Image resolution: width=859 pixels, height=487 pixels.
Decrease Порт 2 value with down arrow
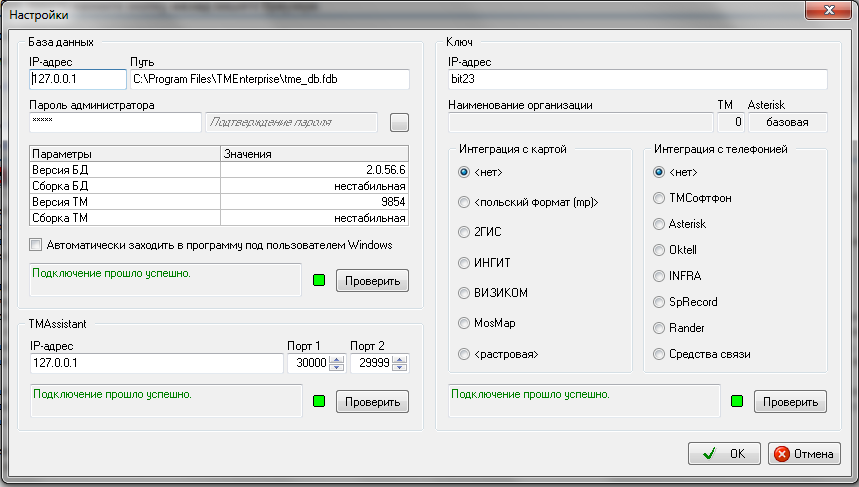pos(399,368)
